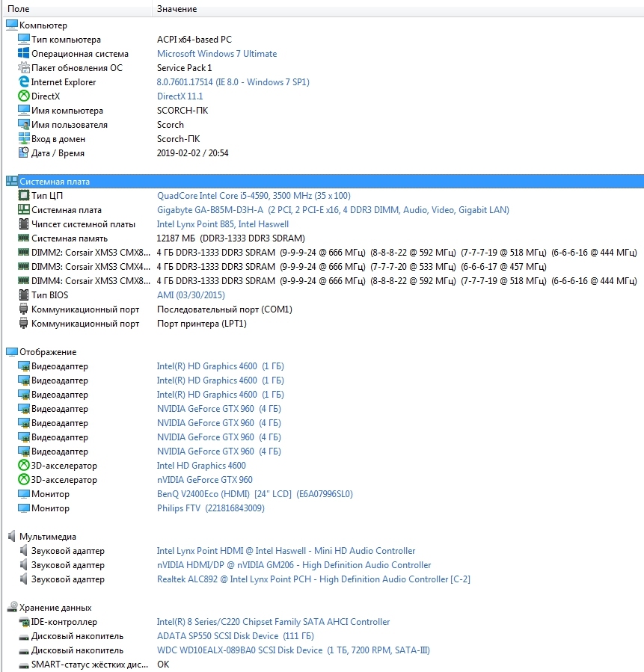Open the Intel 8 Series SATA AHCI link
The image size is (644, 672).
pos(273,621)
